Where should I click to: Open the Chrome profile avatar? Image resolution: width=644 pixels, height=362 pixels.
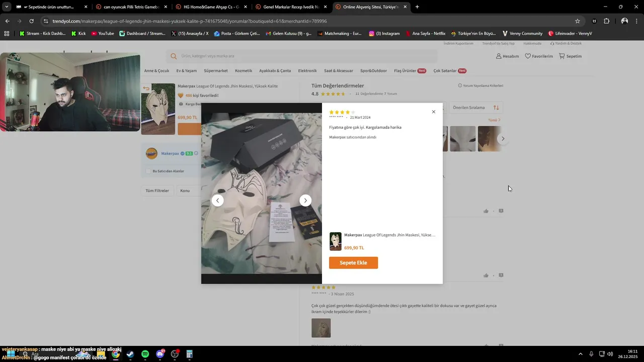pos(624,21)
